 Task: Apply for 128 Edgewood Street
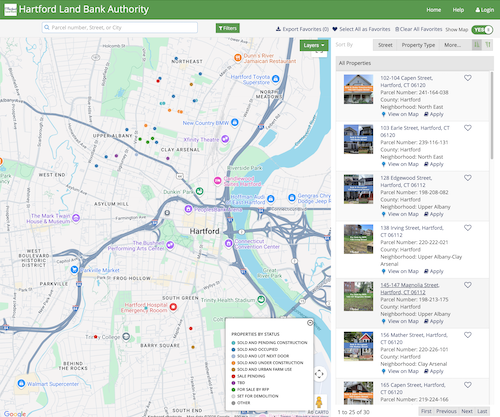(x=433, y=214)
